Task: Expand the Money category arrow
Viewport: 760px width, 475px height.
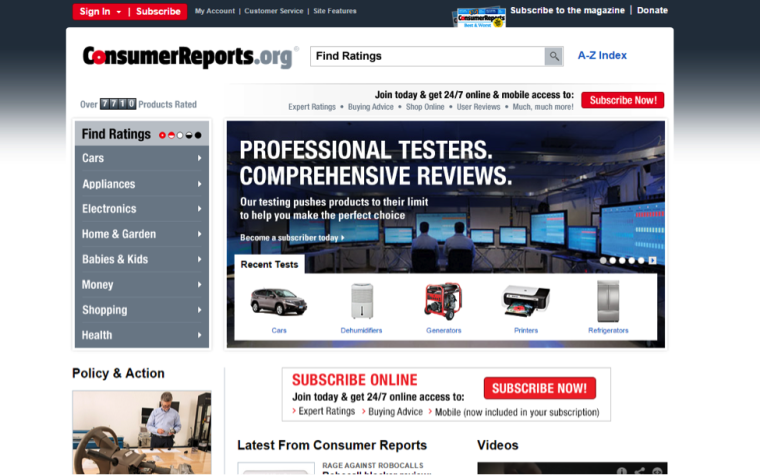Action: point(199,285)
